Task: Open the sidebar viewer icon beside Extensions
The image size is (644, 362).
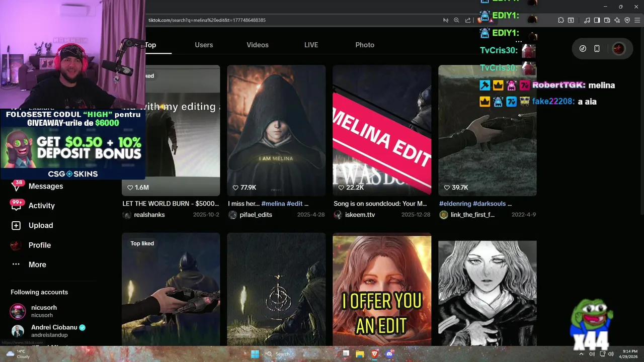Action: 571,20
